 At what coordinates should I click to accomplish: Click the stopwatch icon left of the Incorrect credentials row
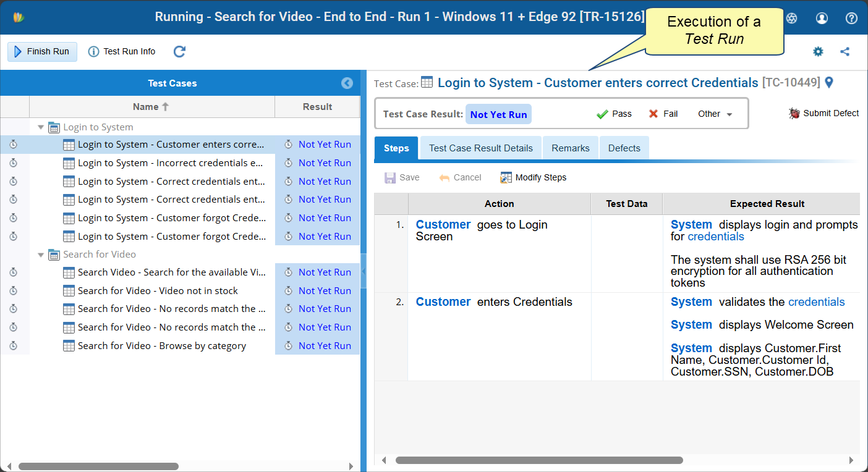(x=14, y=163)
